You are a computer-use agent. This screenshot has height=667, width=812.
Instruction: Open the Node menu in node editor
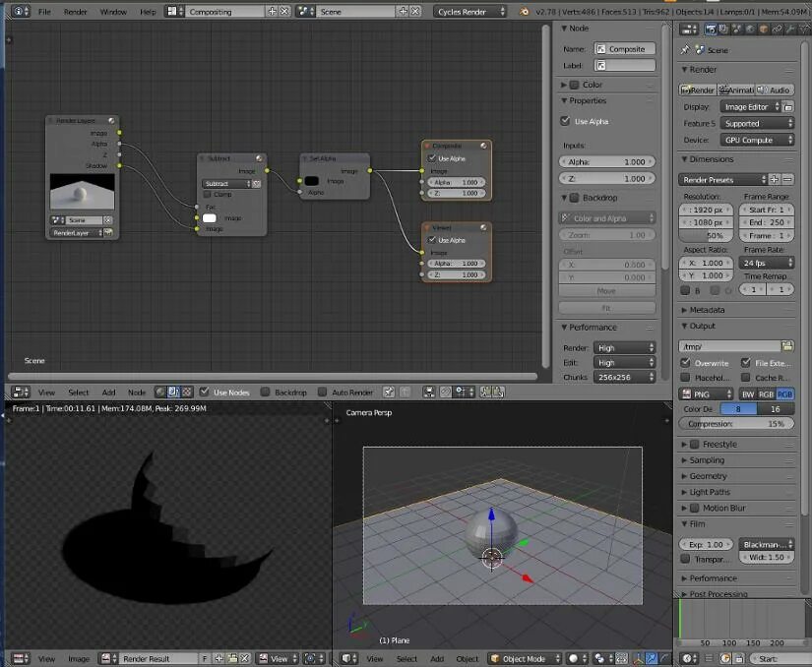pyautogui.click(x=137, y=393)
